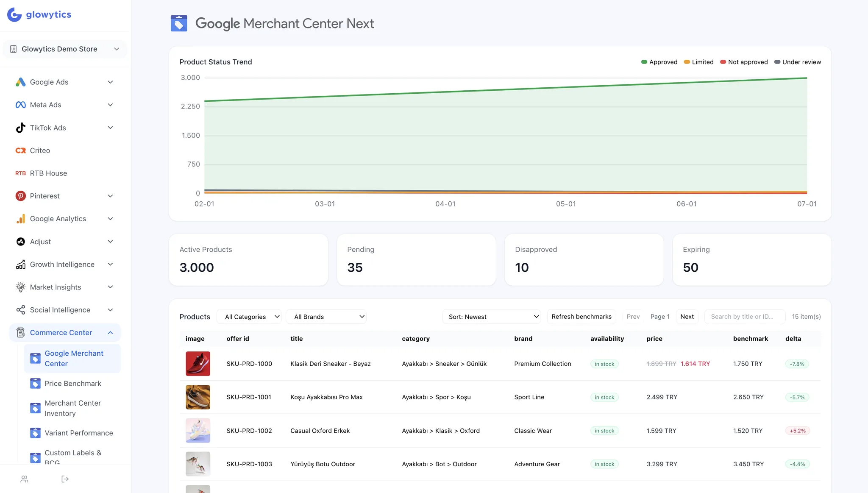868x493 pixels.
Task: Click the Growth Intelligence chart icon
Action: pyautogui.click(x=20, y=265)
